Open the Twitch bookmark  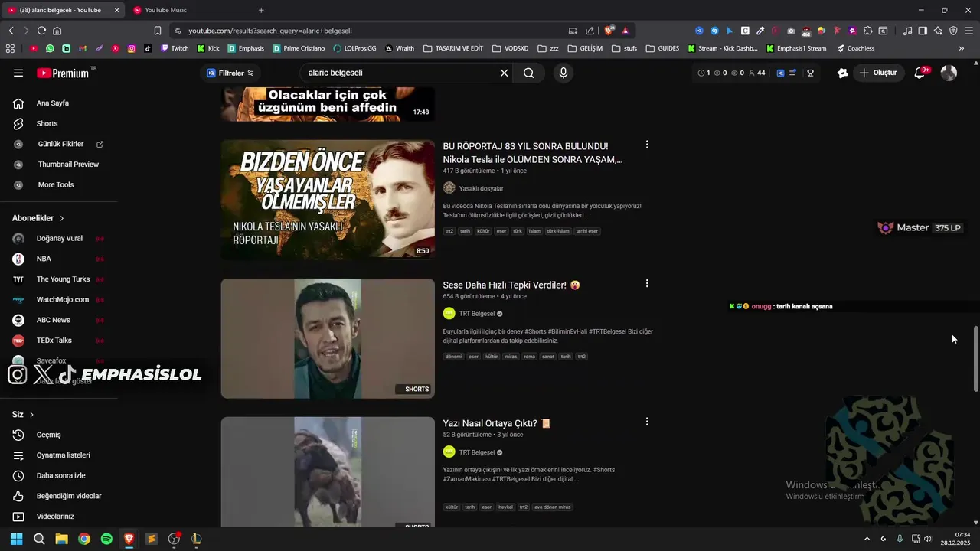coord(175,48)
